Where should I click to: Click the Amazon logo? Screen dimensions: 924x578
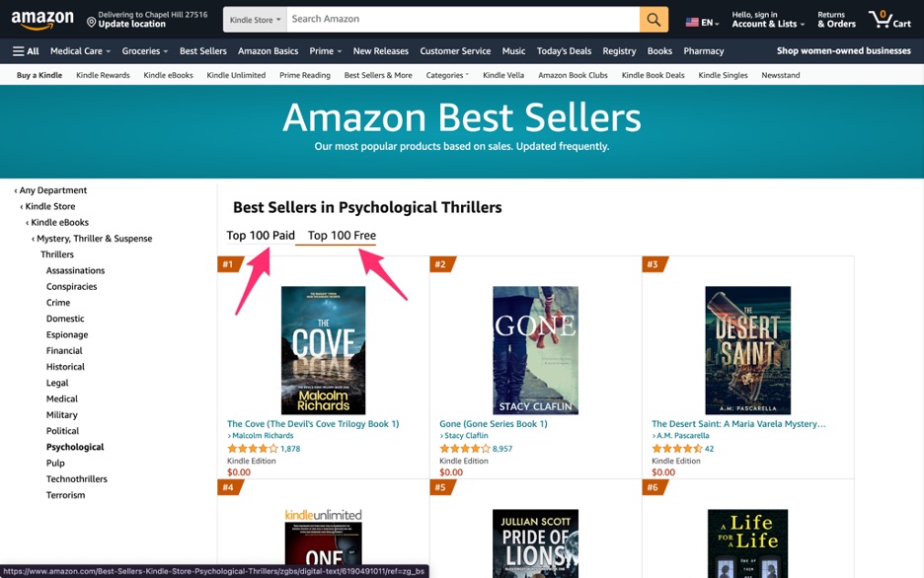click(41, 19)
